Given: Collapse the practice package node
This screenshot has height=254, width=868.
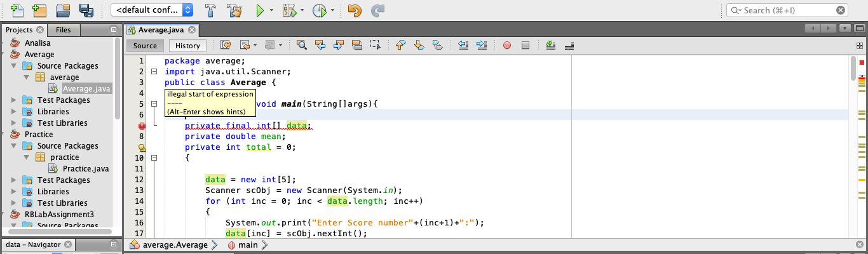Looking at the screenshot, I should click(x=27, y=157).
